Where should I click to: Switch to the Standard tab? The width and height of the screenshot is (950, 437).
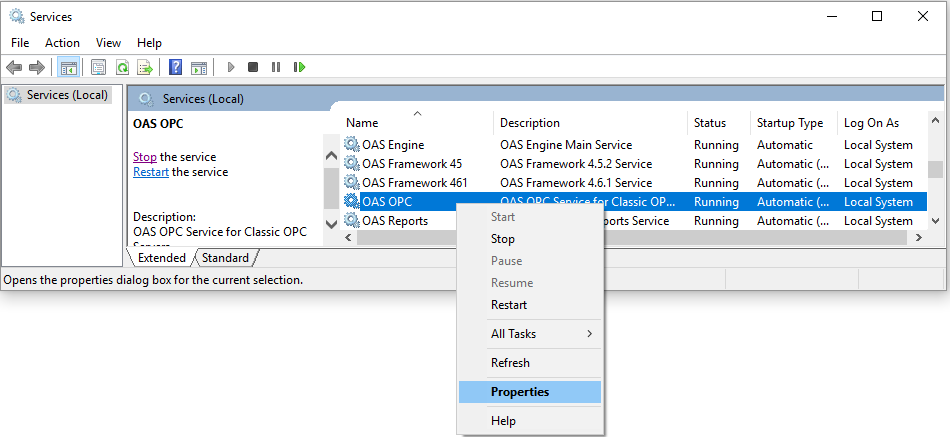pos(225,258)
